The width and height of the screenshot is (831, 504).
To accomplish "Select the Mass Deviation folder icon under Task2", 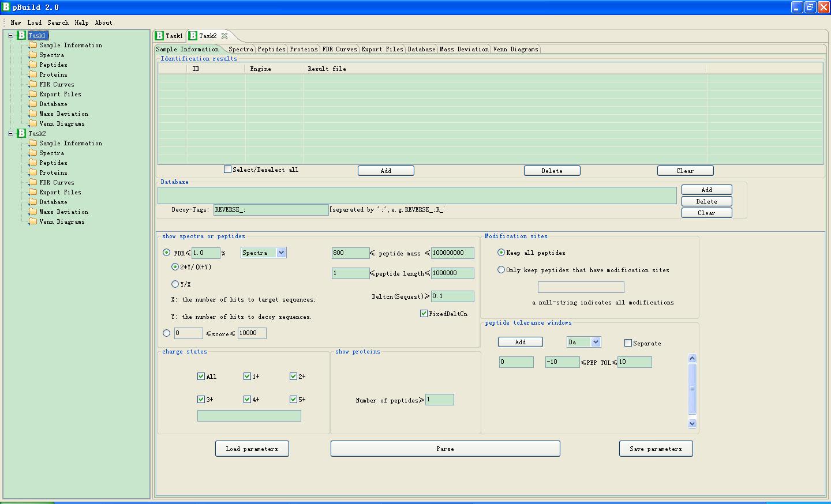I will click(x=33, y=212).
